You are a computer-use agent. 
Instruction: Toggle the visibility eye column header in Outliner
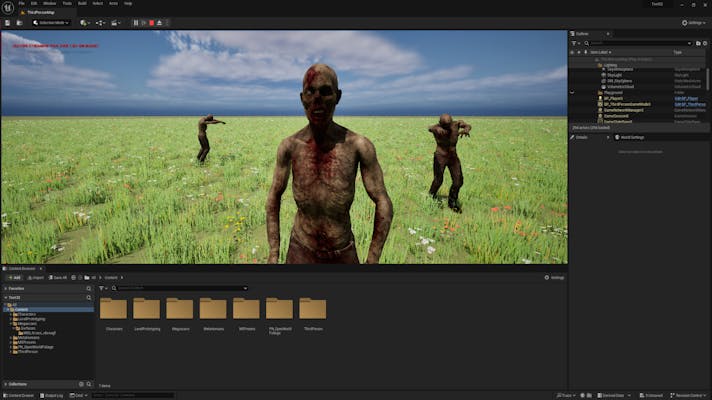(x=572, y=52)
